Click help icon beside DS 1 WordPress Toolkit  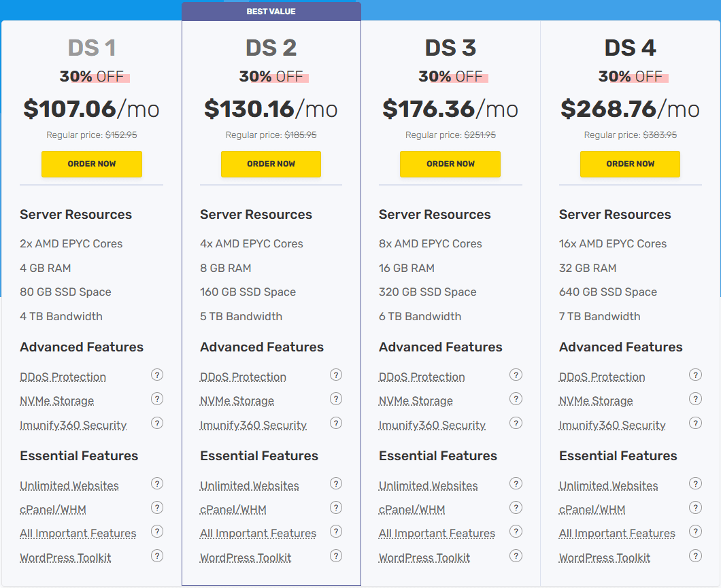pyautogui.click(x=157, y=556)
